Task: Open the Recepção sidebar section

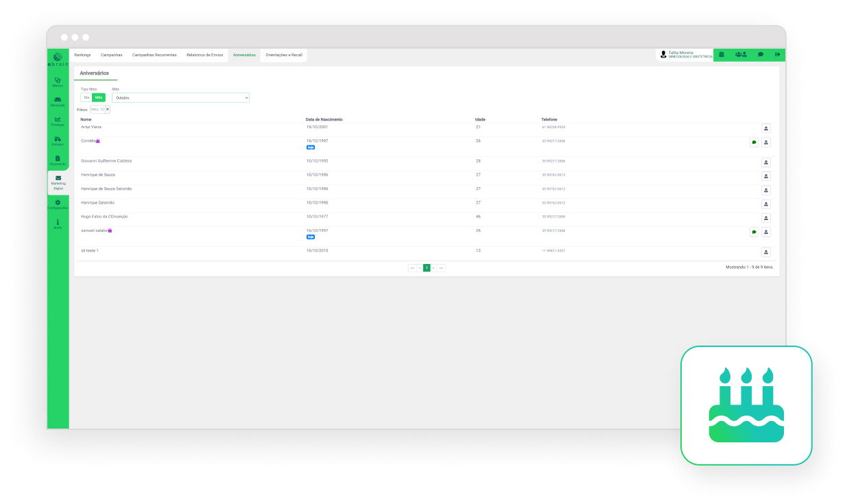Action: click(58, 101)
